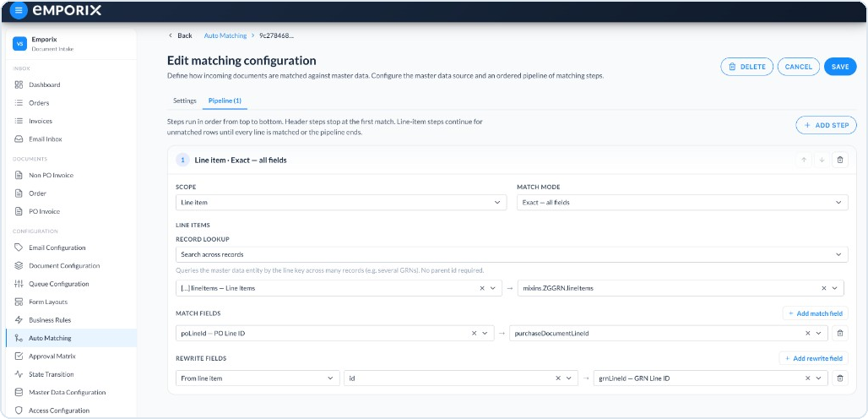Click the Email Inbox tray icon
This screenshot has height=419, width=868.
tap(19, 139)
